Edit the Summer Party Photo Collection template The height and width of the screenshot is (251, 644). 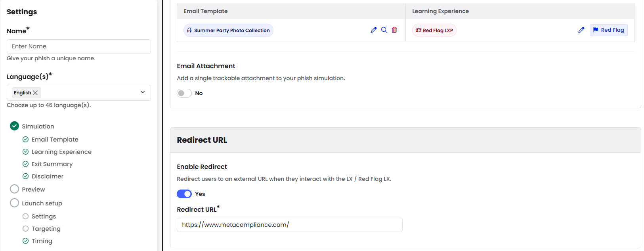(373, 30)
